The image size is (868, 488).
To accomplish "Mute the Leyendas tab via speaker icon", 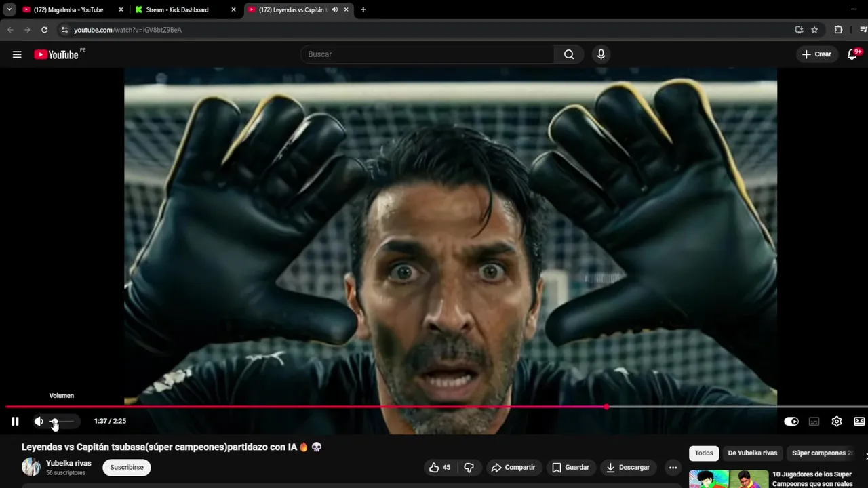I will 334,9.
